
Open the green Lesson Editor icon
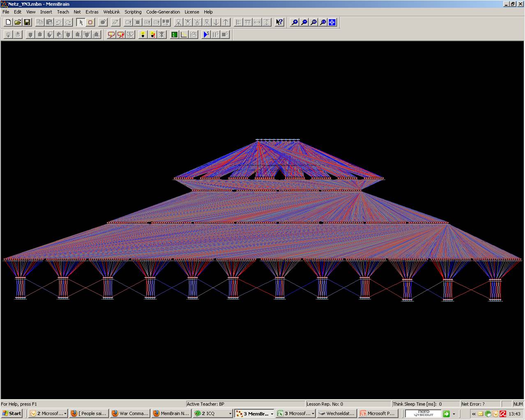coord(174,34)
